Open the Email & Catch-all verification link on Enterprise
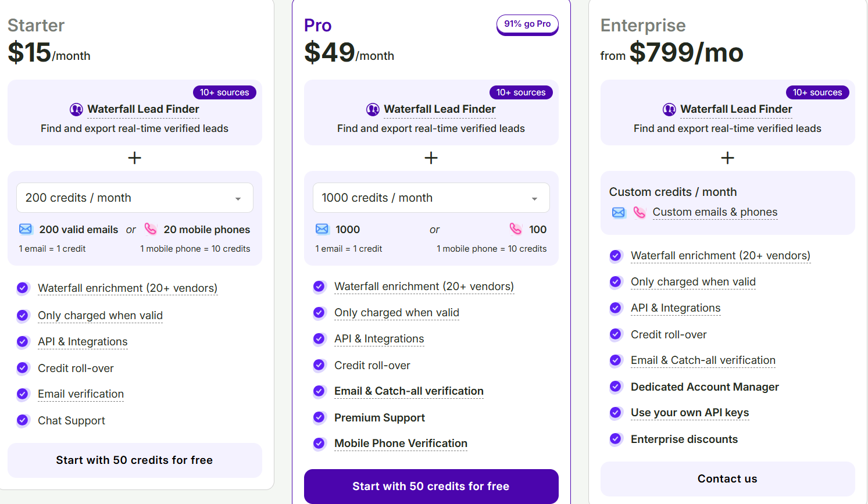The width and height of the screenshot is (868, 504). click(x=702, y=360)
